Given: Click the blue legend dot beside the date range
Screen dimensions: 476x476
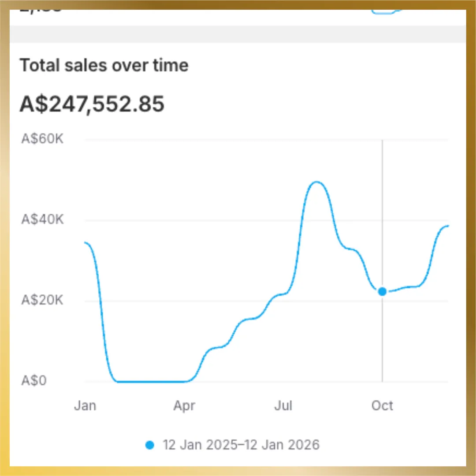Looking at the screenshot, I should pos(150,445).
